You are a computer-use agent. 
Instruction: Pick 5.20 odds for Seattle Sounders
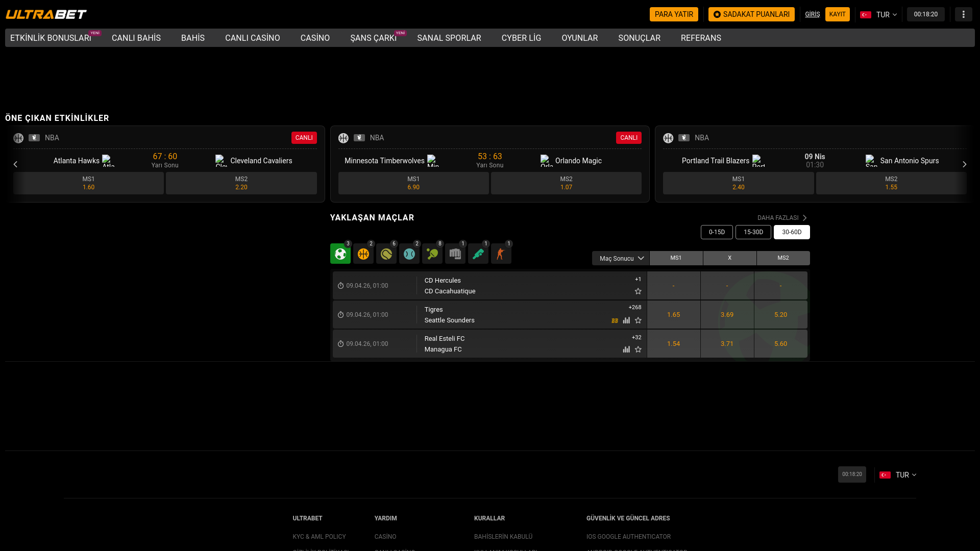781,315
